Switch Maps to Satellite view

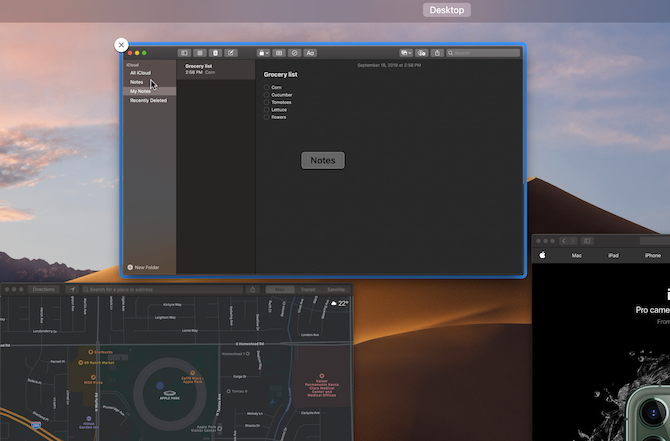point(336,289)
